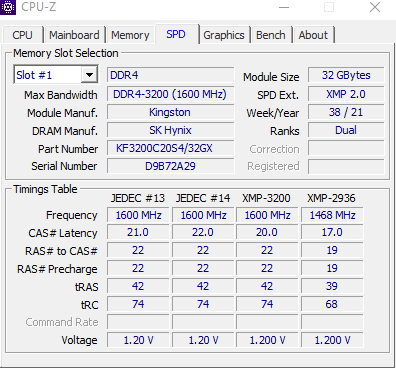Viewport: 396px width, 368px height.
Task: Click JEDEC #13 voltage 1.20 V cell
Action: pos(138,340)
